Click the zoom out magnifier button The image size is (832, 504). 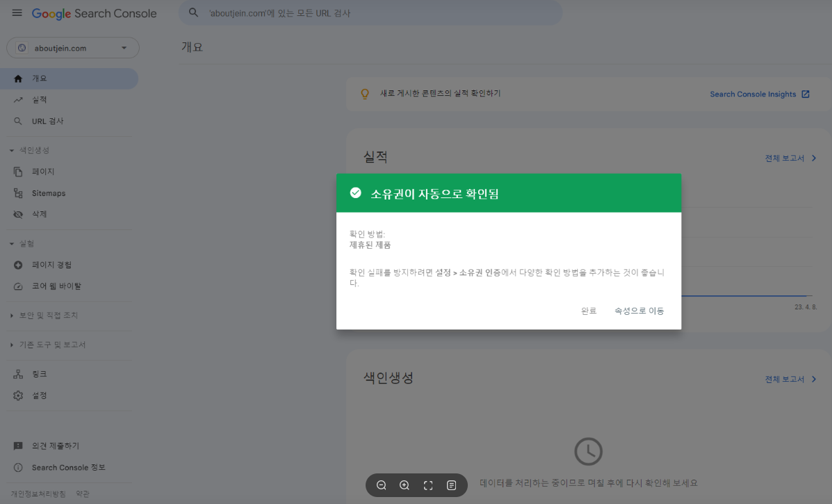click(x=381, y=485)
